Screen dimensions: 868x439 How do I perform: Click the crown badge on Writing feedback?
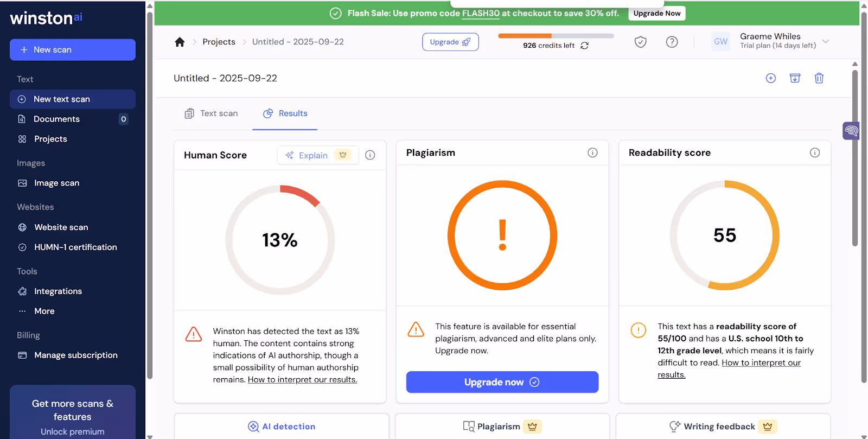pyautogui.click(x=768, y=427)
